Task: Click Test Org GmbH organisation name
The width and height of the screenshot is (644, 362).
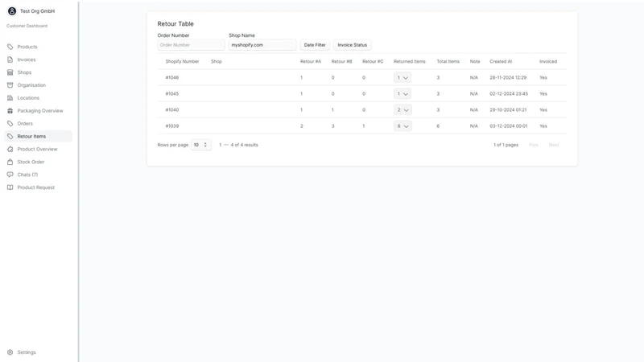Action: 37,11
